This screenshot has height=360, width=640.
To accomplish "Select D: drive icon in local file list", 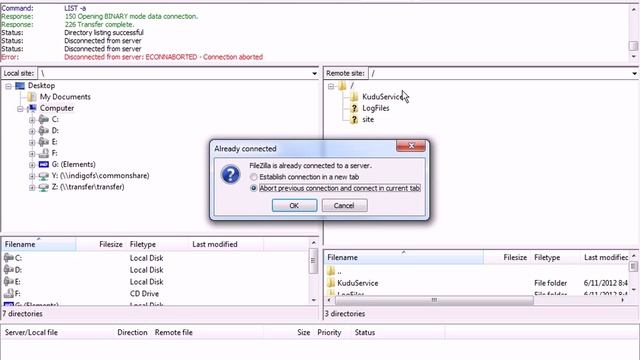I will point(9,269).
